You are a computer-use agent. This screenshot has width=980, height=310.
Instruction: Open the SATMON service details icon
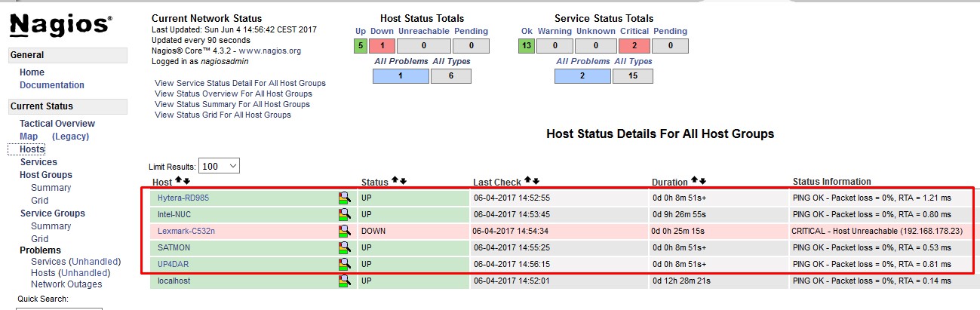[x=345, y=247]
